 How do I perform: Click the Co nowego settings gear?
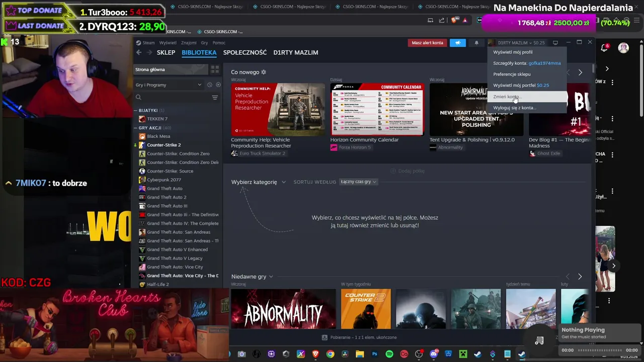tap(264, 72)
